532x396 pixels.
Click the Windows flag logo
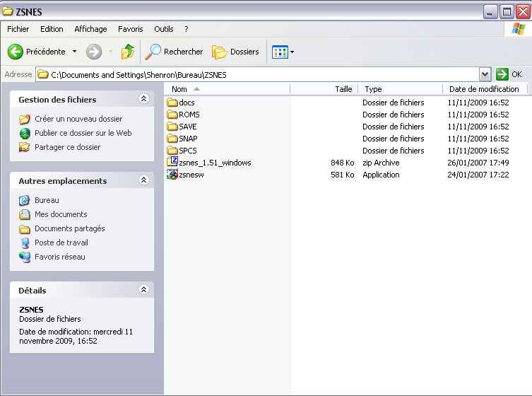(x=518, y=29)
